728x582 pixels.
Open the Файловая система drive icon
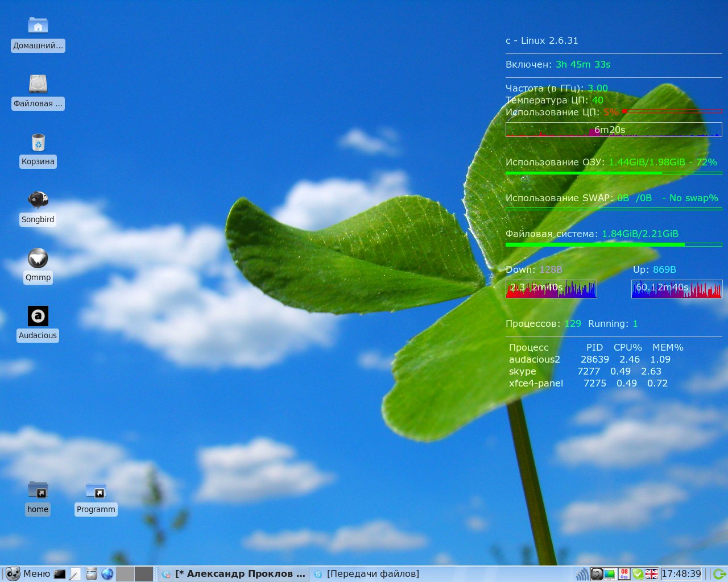coord(38,84)
